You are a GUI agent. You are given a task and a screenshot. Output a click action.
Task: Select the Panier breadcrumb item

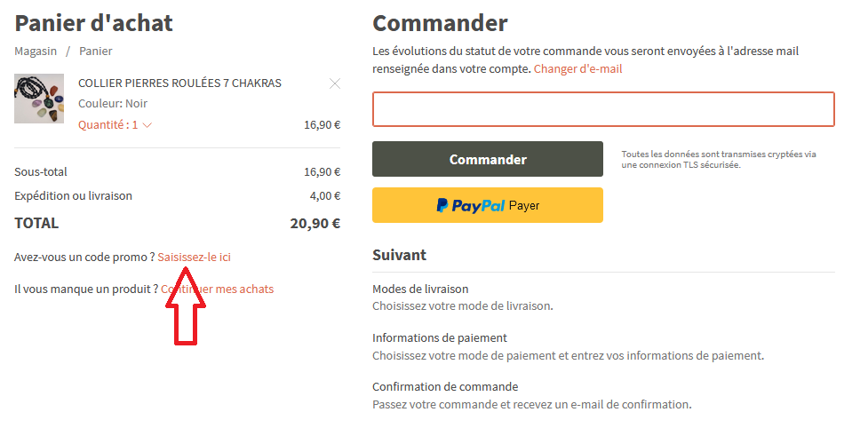coord(96,51)
